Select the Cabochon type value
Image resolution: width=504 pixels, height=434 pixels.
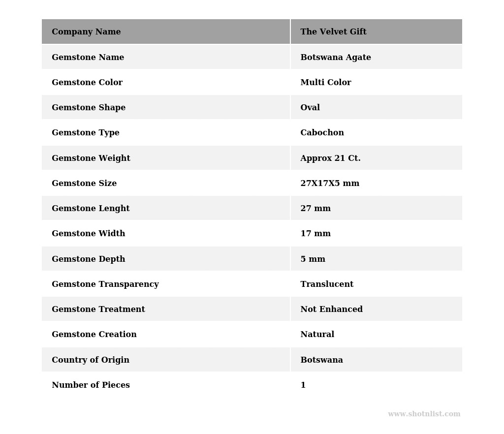(322, 133)
